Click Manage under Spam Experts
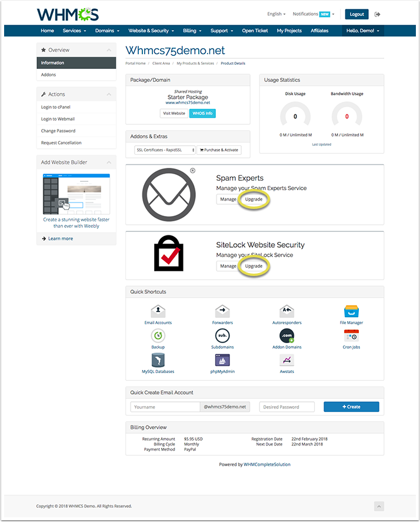The height and width of the screenshot is (522, 420). (228, 200)
